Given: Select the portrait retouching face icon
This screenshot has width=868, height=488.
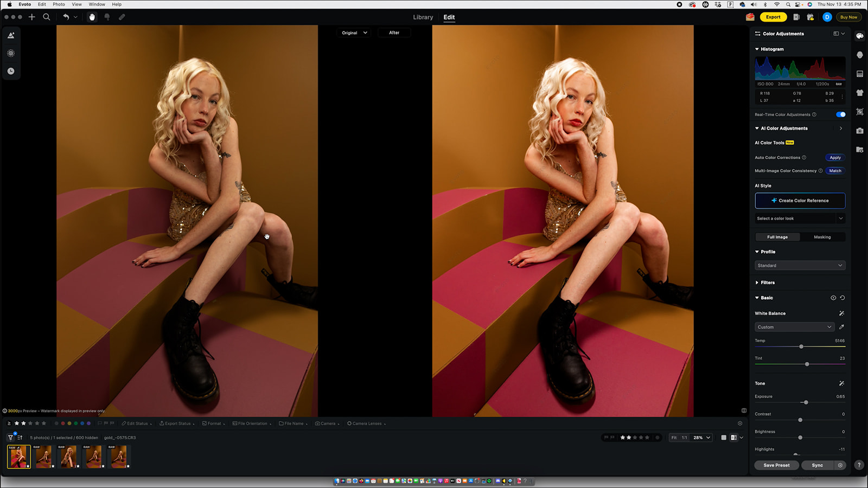Looking at the screenshot, I should 860,55.
